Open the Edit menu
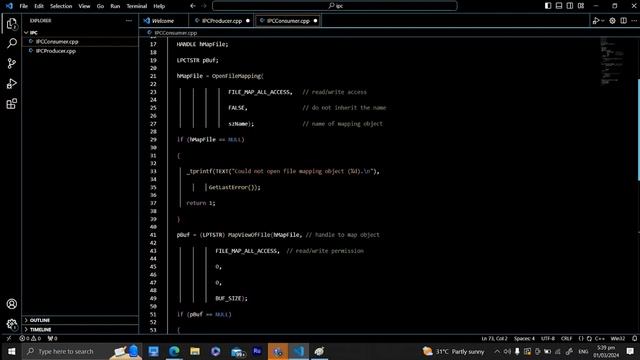Viewport: 640px width, 360px height. [x=39, y=6]
